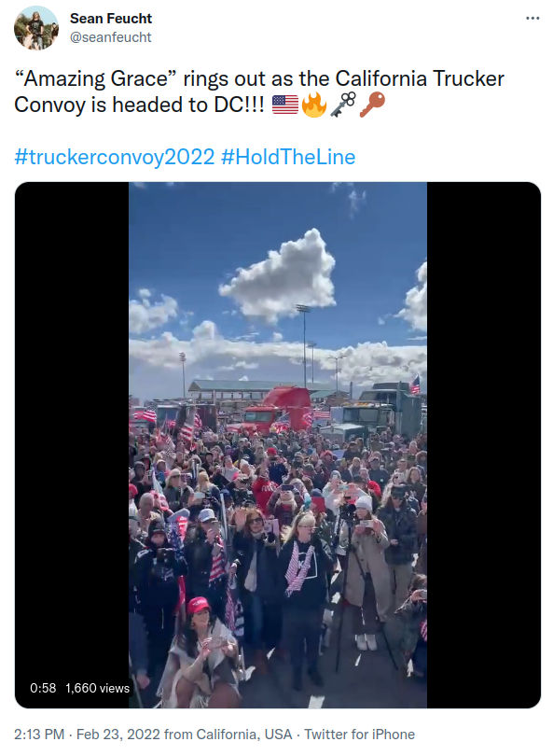The image size is (553, 756).
Task: Click the 0:58 video duration label
Action: point(43,688)
